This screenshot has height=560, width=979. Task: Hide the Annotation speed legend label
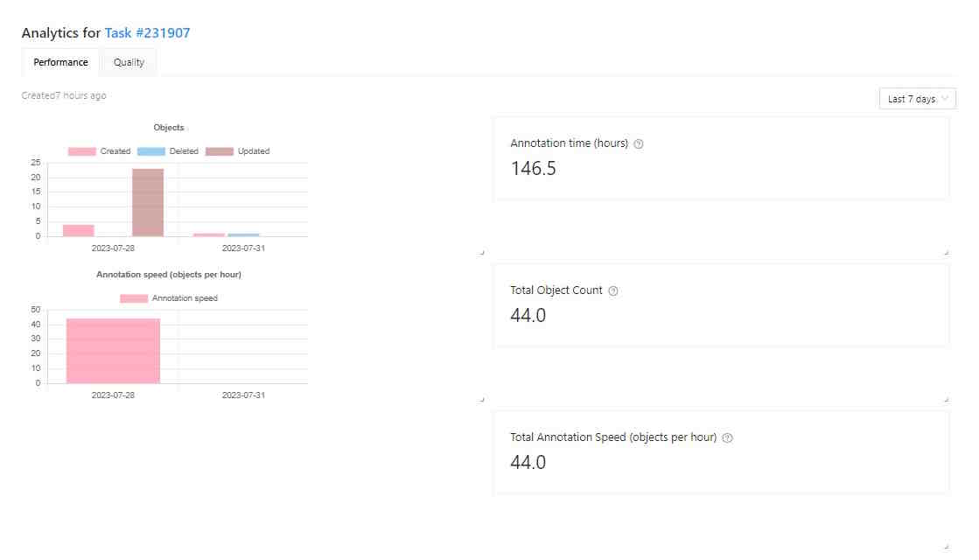tap(185, 298)
